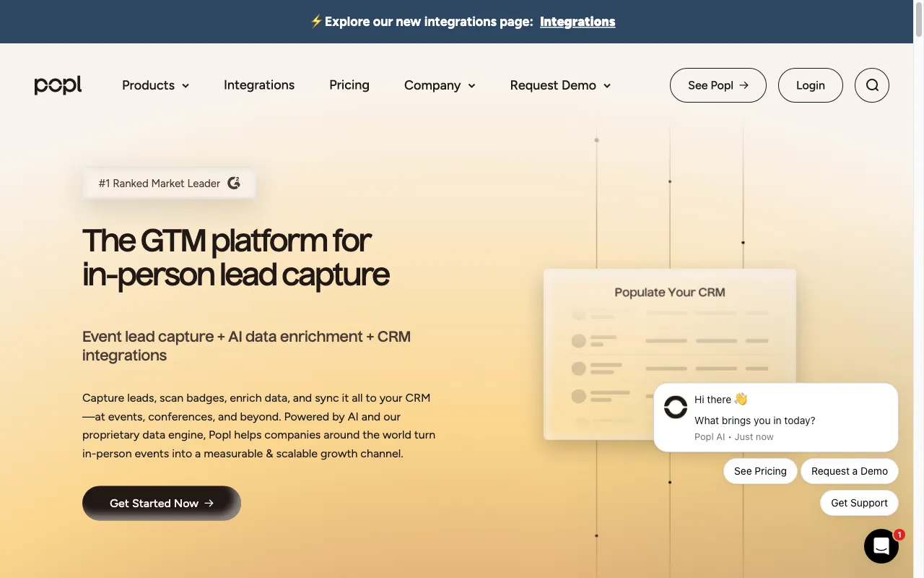Click the Popl AI avatar in chat
The width and height of the screenshot is (924, 578).
click(x=676, y=407)
